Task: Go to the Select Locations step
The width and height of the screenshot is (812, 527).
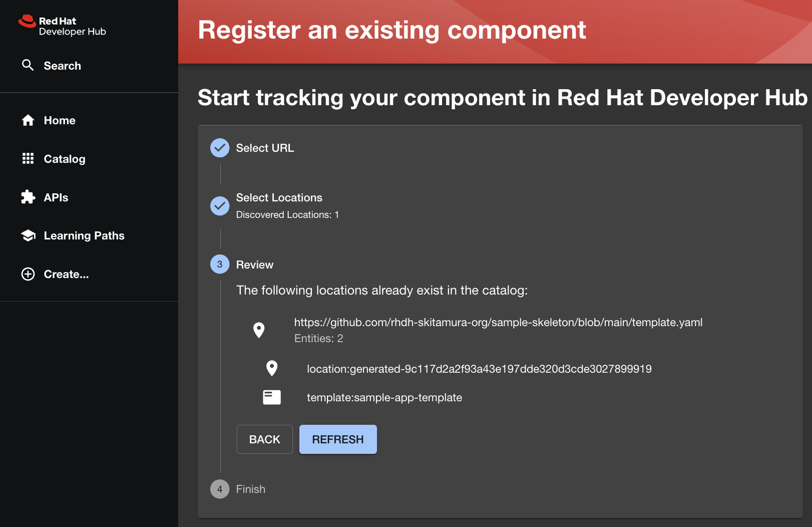Action: [279, 197]
